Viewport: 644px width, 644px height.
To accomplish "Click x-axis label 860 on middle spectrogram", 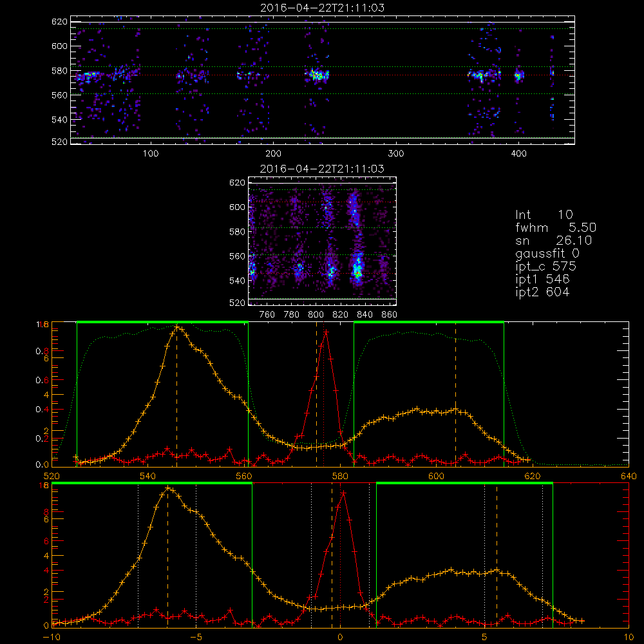I will [x=390, y=315].
